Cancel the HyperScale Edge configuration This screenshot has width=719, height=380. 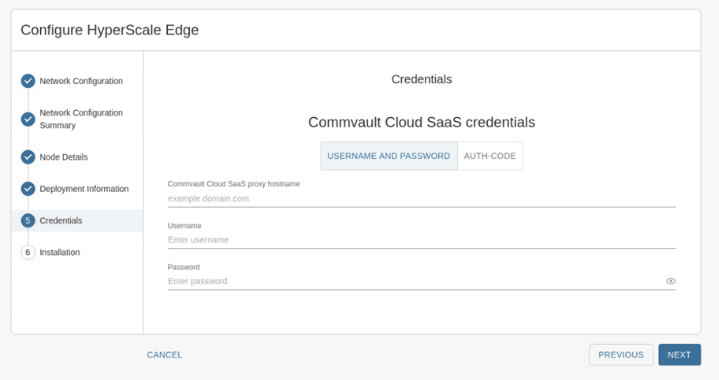tap(164, 355)
